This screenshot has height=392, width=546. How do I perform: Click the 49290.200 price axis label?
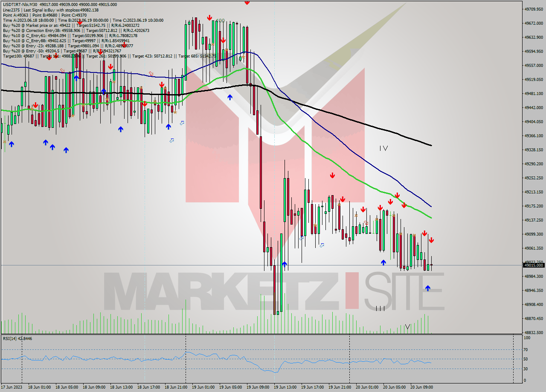click(534, 164)
